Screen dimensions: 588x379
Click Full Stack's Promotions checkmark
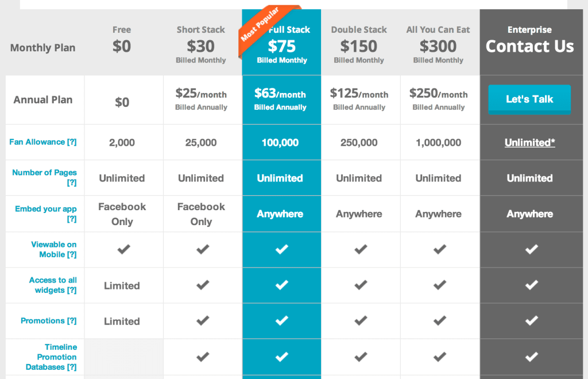point(281,320)
